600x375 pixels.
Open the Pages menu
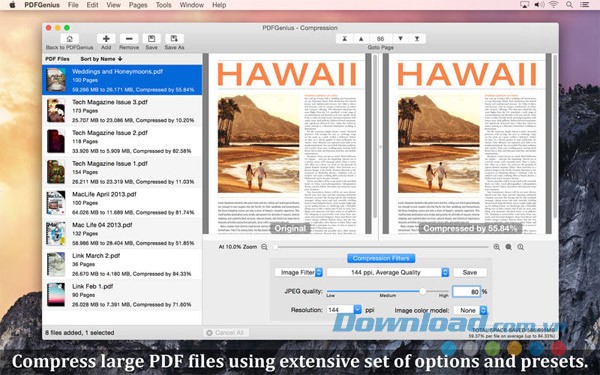pos(138,5)
